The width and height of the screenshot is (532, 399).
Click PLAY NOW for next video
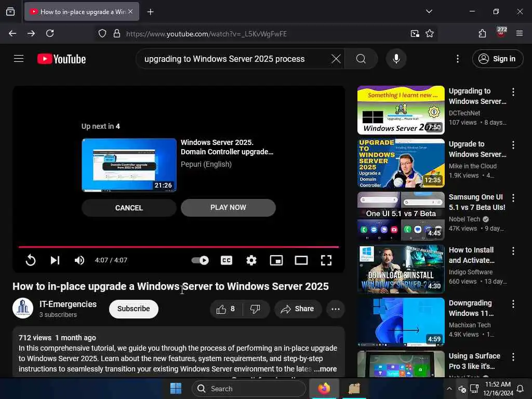point(228,208)
